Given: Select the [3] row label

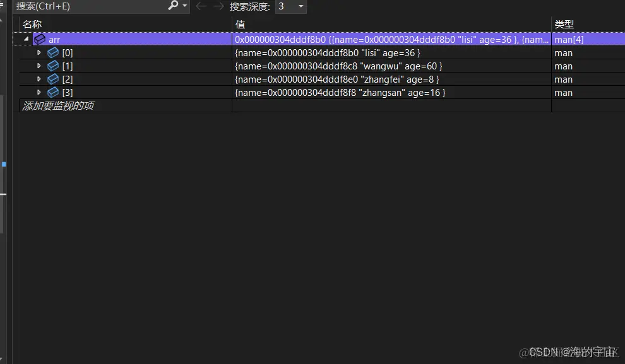Looking at the screenshot, I should click(68, 92).
